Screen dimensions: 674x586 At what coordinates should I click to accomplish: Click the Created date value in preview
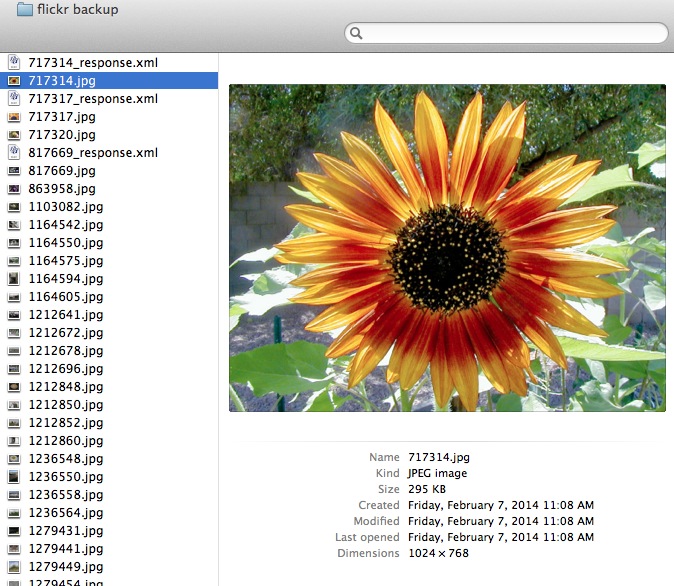pyautogui.click(x=501, y=505)
